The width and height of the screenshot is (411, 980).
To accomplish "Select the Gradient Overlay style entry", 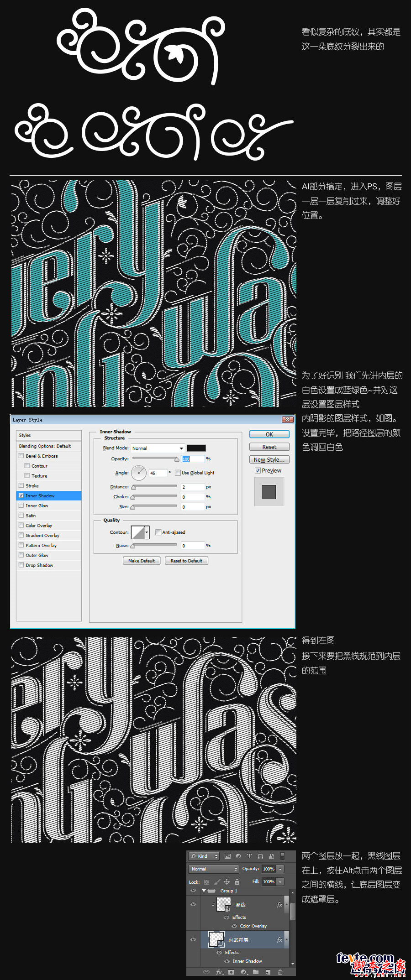I will pyautogui.click(x=49, y=536).
